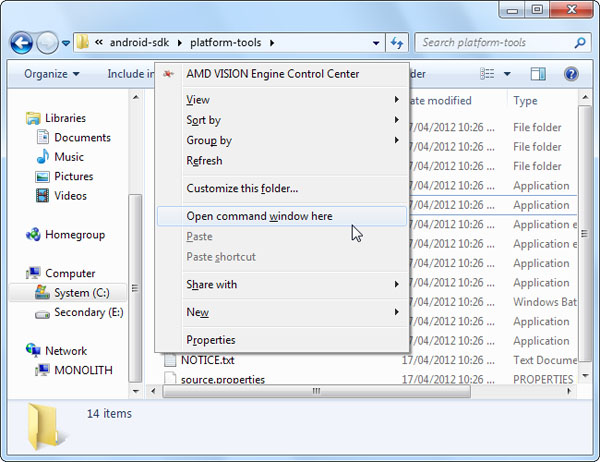This screenshot has width=600, height=462.
Task: Select the source.properties file
Action: tap(223, 380)
